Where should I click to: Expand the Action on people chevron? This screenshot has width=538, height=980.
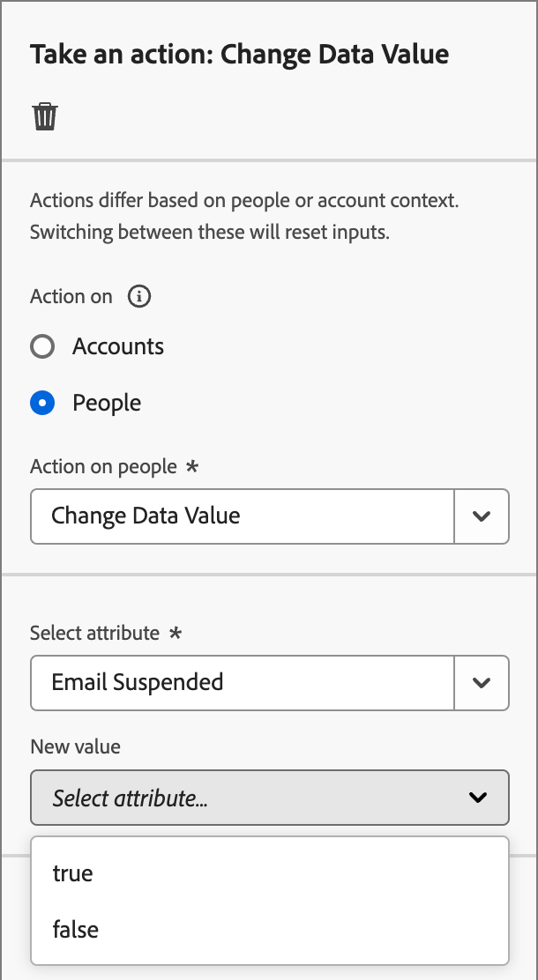tap(481, 516)
